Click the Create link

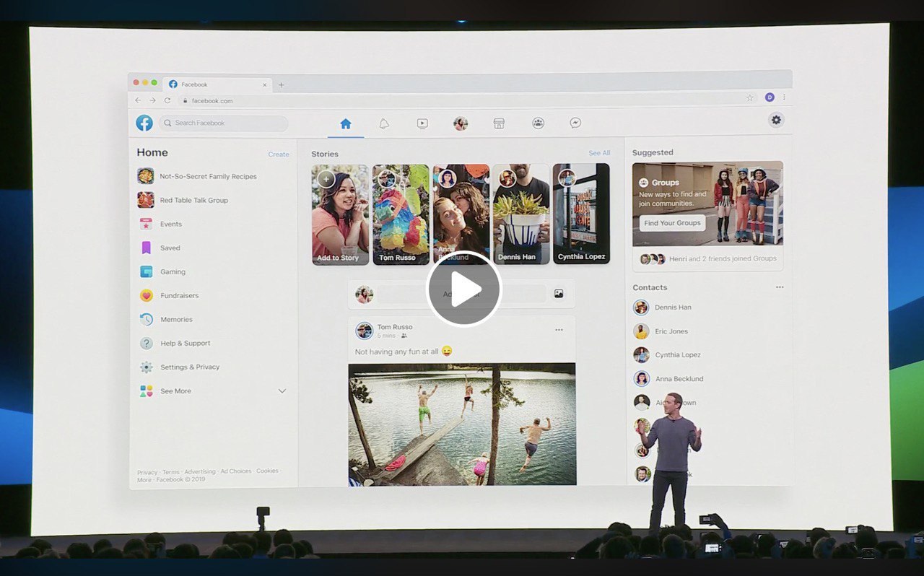click(279, 154)
